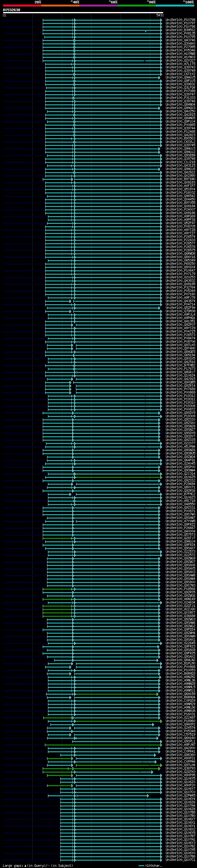Screen dimensions: 197x868
Task: Select label UniRef100_Q2PW45
Action: 180,796
